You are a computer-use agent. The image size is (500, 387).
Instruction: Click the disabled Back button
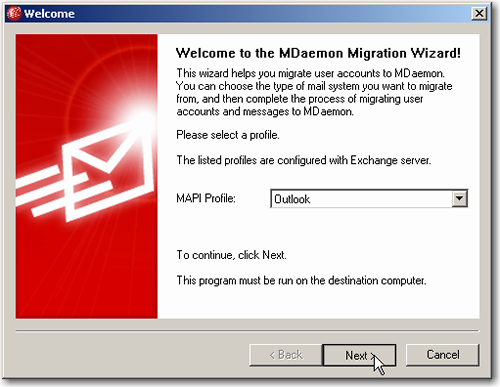coord(286,355)
